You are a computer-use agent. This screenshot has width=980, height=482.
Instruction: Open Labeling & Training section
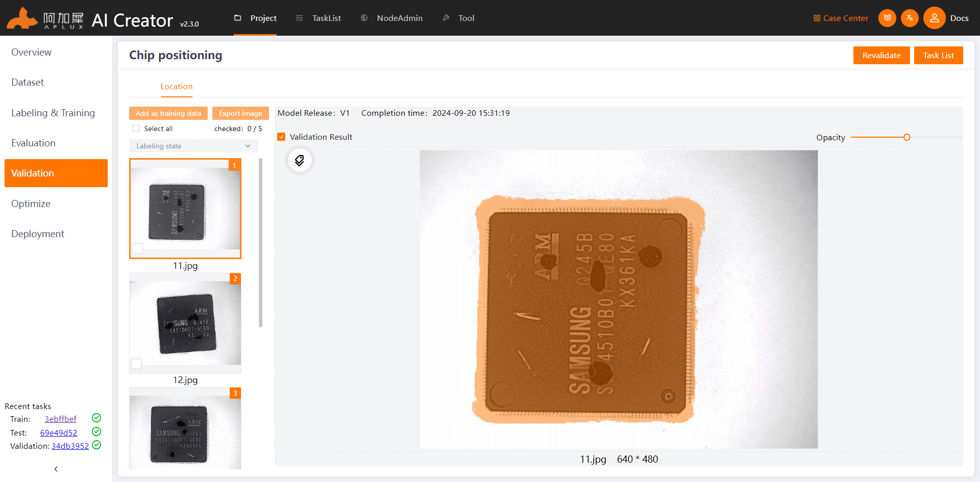pyautogui.click(x=53, y=113)
